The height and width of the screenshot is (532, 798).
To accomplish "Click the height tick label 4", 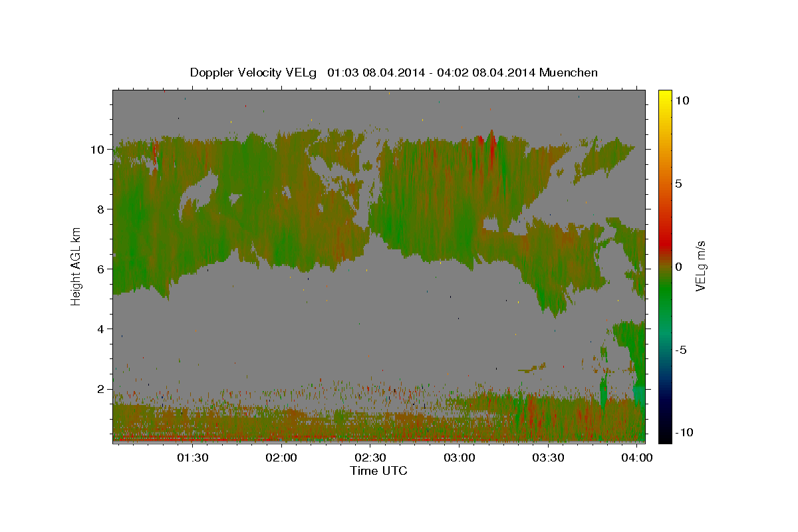I will (x=101, y=329).
